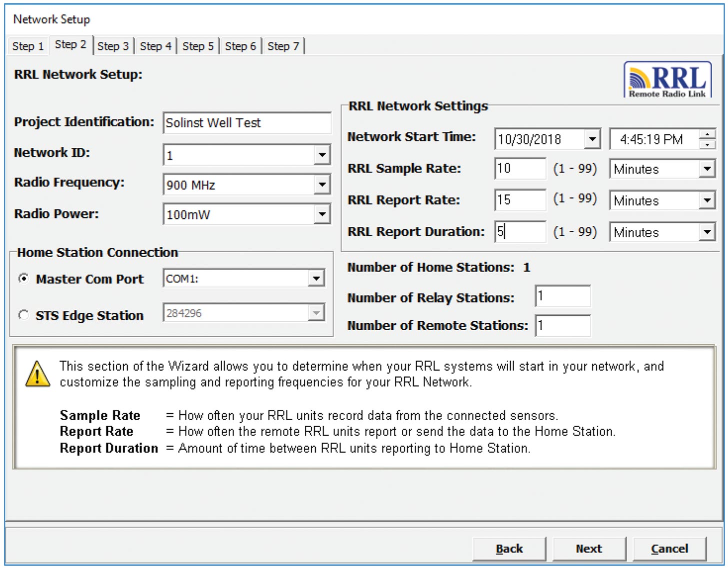Viewport: 728px width, 568px height.
Task: Select the Master Com Port radio button
Action: (23, 279)
